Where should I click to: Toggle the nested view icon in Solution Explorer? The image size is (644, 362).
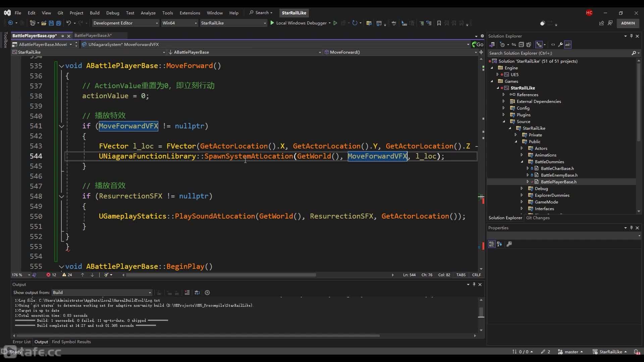click(x=539, y=45)
